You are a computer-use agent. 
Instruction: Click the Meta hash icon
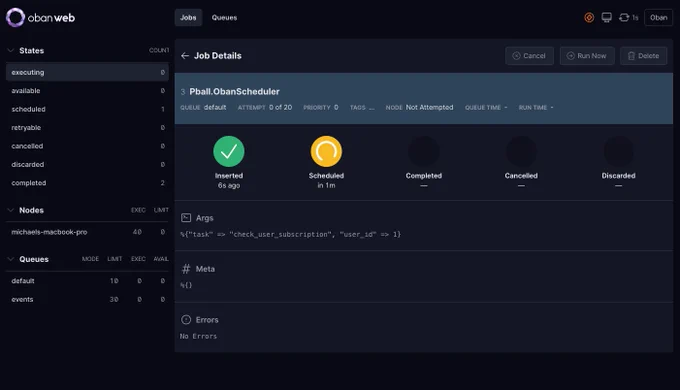click(x=186, y=269)
